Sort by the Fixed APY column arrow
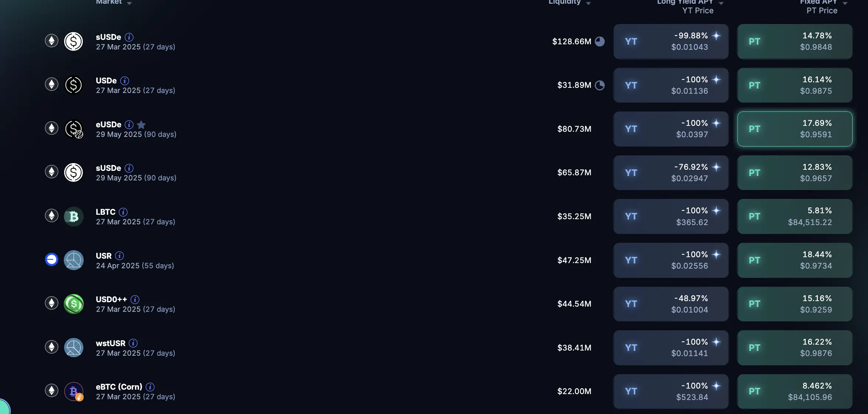Screen dimensions: 868x414 (845, 3)
